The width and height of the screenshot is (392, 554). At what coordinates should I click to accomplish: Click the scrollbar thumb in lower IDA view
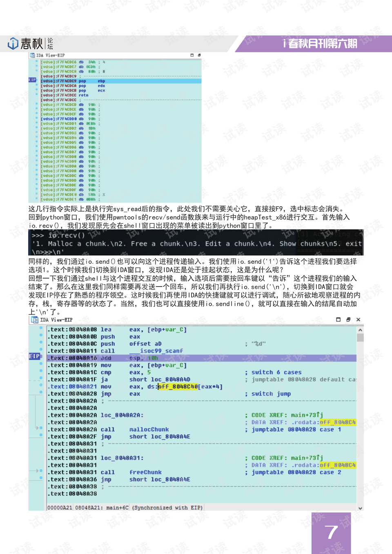[360, 338]
